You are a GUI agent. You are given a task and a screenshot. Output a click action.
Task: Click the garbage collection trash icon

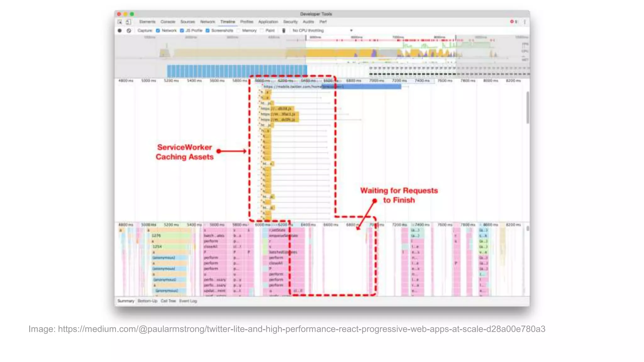point(284,31)
